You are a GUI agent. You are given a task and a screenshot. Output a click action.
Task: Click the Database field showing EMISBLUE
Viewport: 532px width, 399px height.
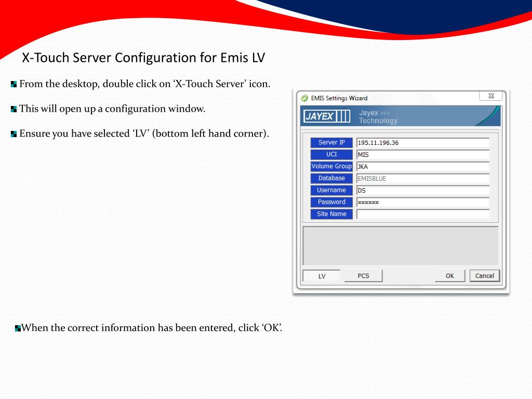click(x=423, y=179)
